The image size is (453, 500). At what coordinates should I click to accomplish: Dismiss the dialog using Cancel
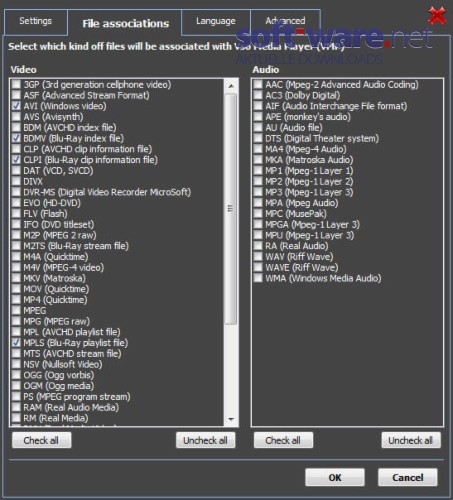coord(407,477)
